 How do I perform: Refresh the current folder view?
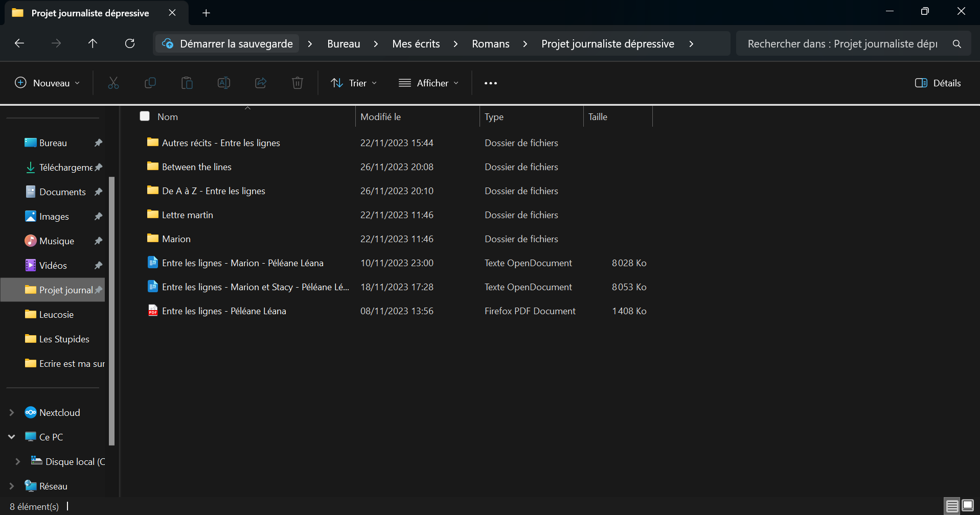130,43
